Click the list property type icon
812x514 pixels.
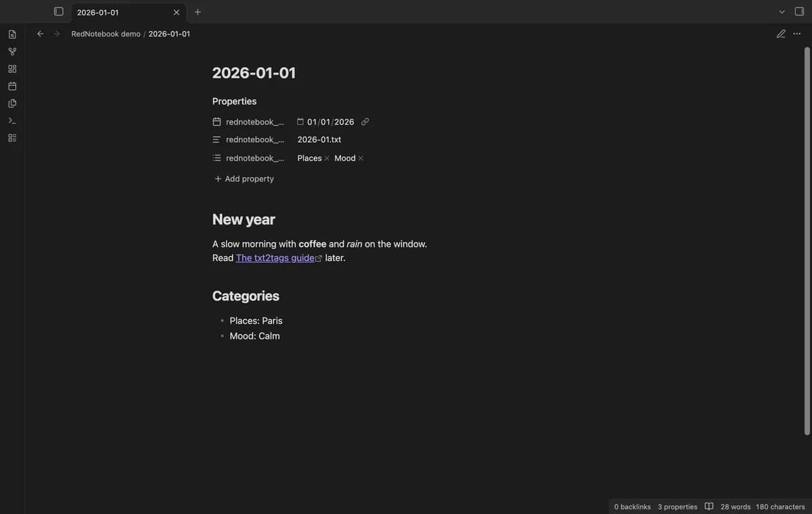tap(217, 158)
